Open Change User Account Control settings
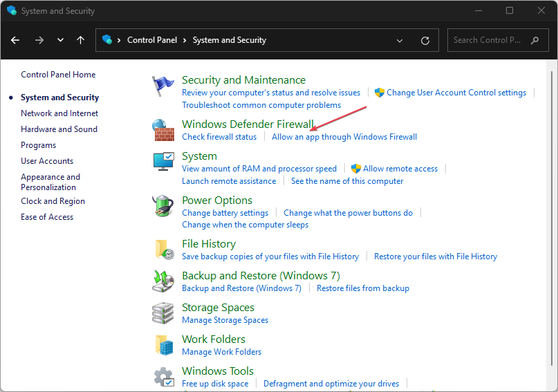 coord(456,93)
